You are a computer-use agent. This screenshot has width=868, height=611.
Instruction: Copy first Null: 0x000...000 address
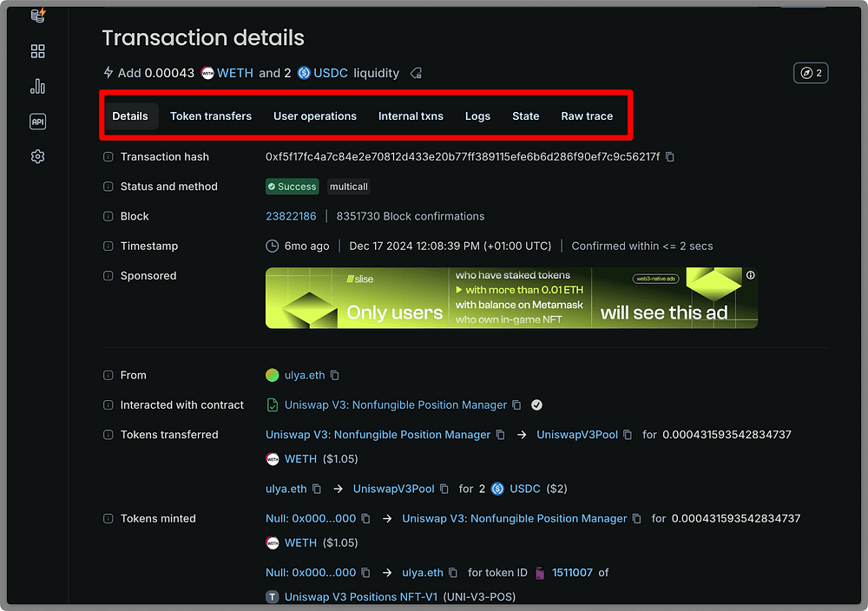366,519
